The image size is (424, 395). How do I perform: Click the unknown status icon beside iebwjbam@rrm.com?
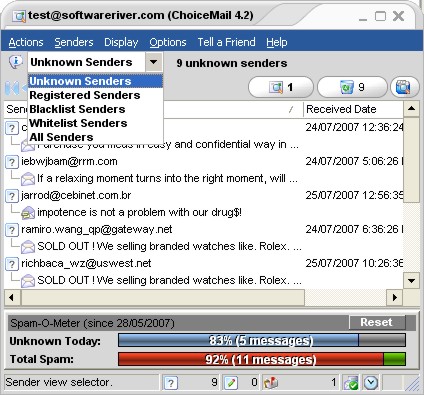pyautogui.click(x=12, y=162)
